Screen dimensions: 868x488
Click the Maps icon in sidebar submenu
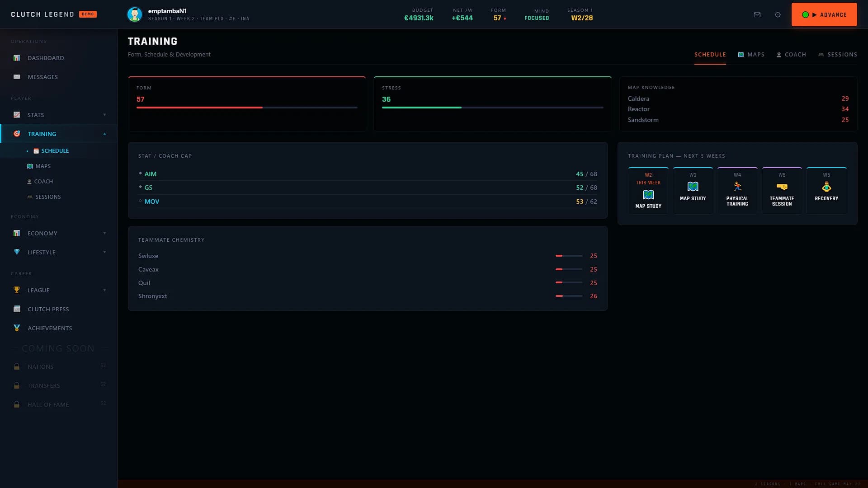pyautogui.click(x=30, y=166)
